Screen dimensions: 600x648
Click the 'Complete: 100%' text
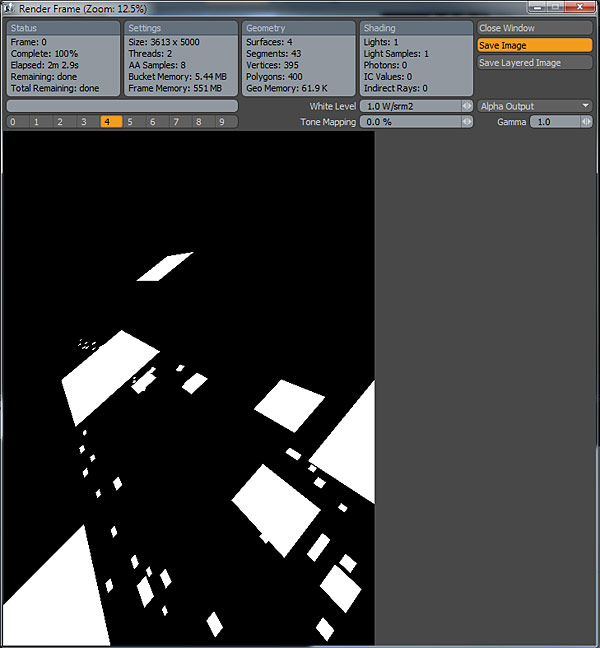coord(44,54)
